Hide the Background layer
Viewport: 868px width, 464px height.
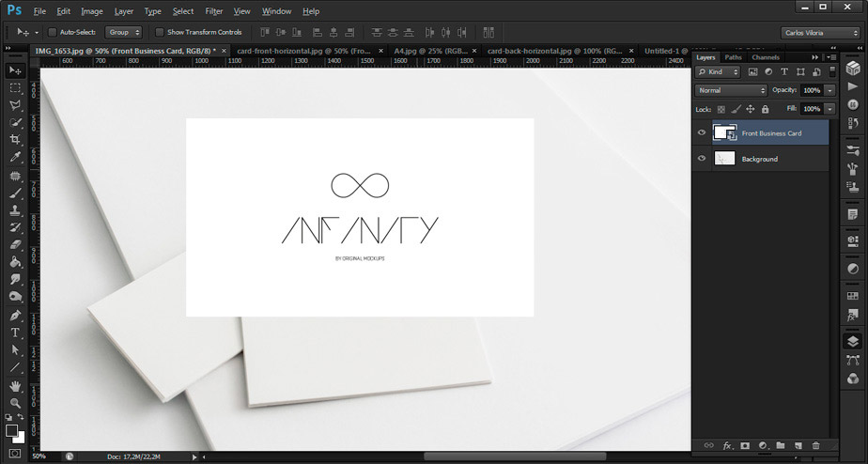click(702, 159)
